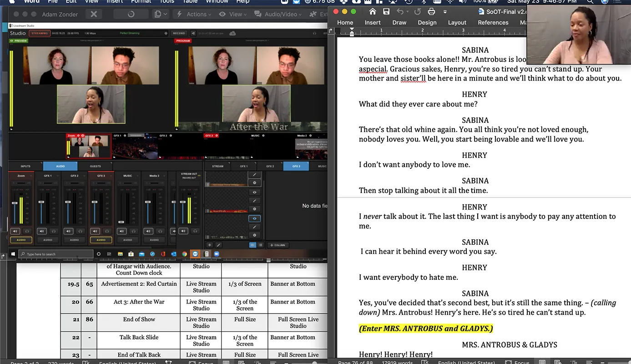Open the References ribbon tab

[493, 22]
